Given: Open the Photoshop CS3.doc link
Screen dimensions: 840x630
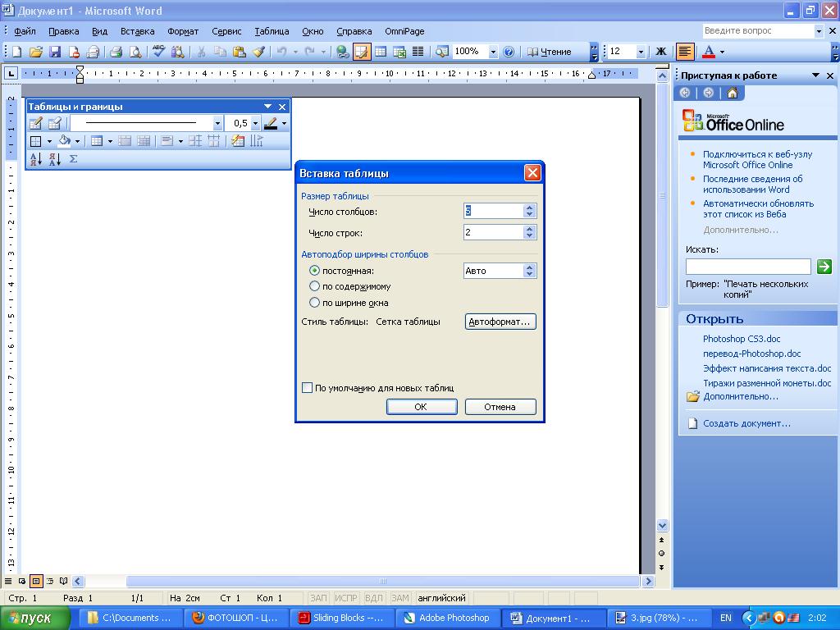Looking at the screenshot, I should tap(742, 339).
